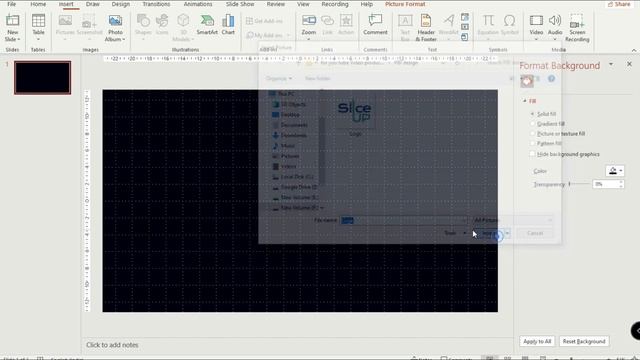Insert a Chart

click(228, 24)
